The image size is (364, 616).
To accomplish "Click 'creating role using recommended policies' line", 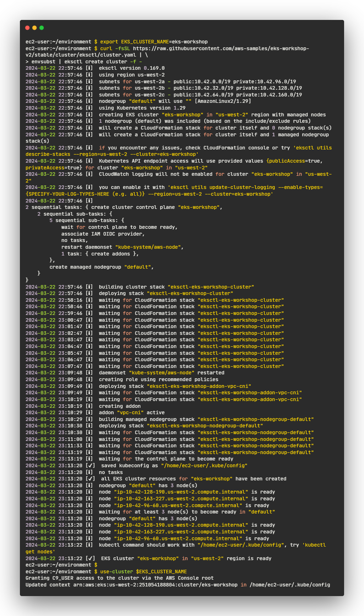I will (159, 379).
